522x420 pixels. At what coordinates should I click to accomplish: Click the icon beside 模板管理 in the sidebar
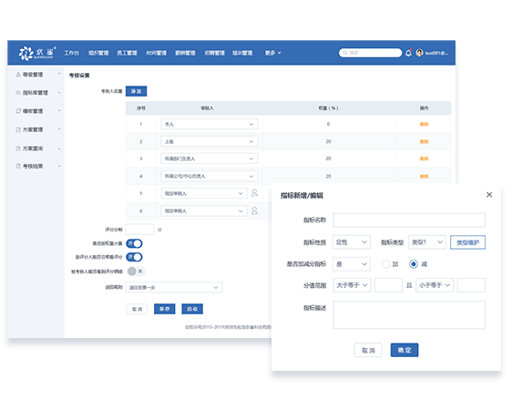click(18, 111)
